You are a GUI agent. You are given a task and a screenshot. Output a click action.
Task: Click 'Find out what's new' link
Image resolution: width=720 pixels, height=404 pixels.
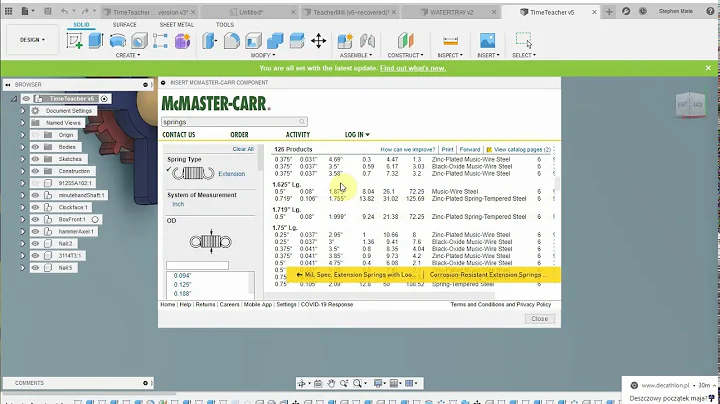[413, 68]
